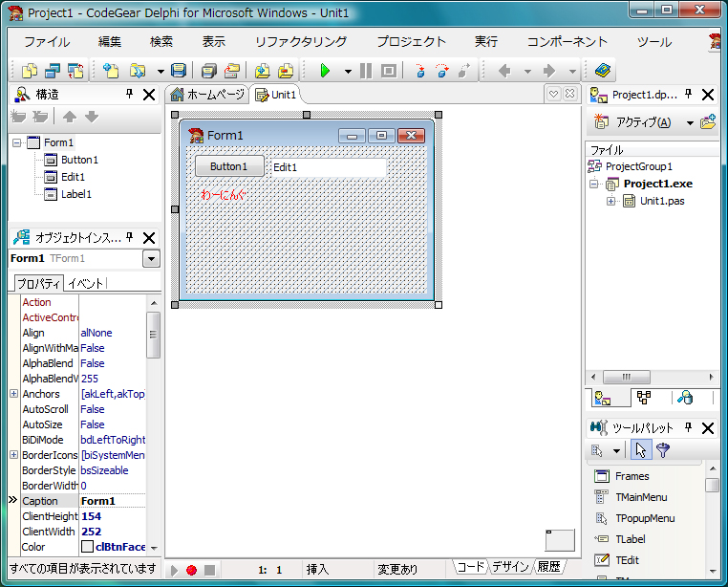Expand the Anchors property

[x=14, y=394]
